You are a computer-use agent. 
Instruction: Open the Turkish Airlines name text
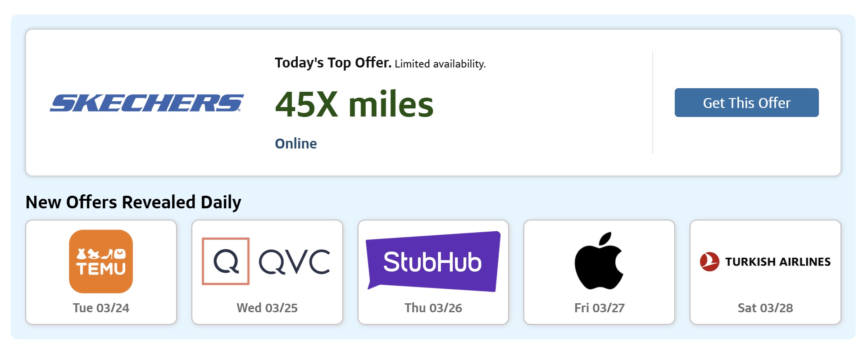point(777,262)
